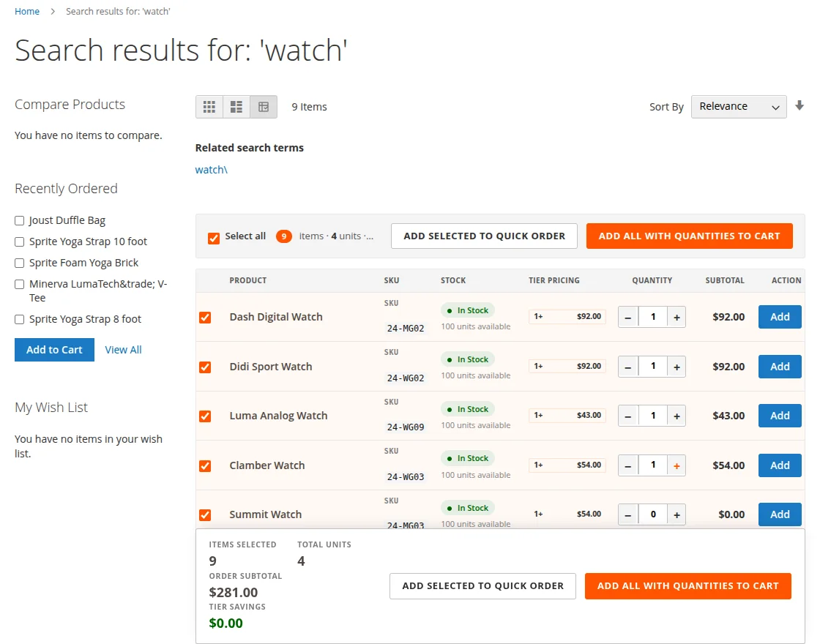
Task: Increase quantity for Clamber Watch
Action: pyautogui.click(x=676, y=465)
